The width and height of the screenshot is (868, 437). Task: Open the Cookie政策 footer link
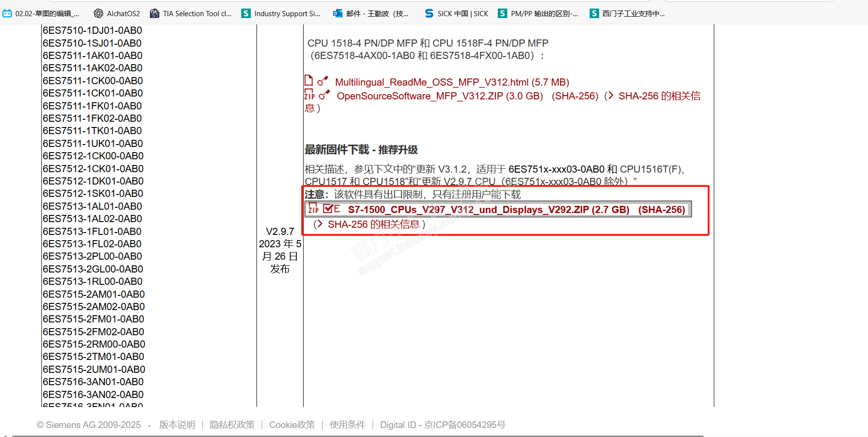point(292,425)
